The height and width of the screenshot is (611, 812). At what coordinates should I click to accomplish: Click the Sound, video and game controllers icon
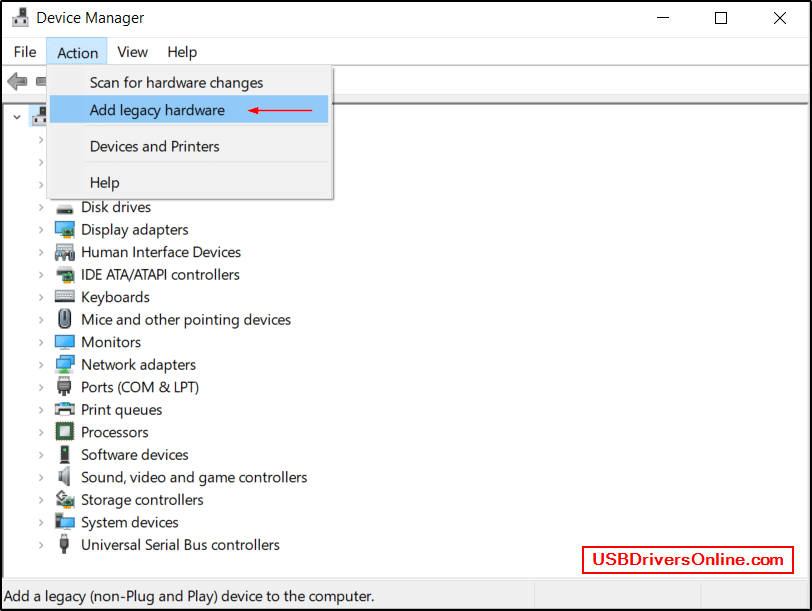(x=65, y=477)
